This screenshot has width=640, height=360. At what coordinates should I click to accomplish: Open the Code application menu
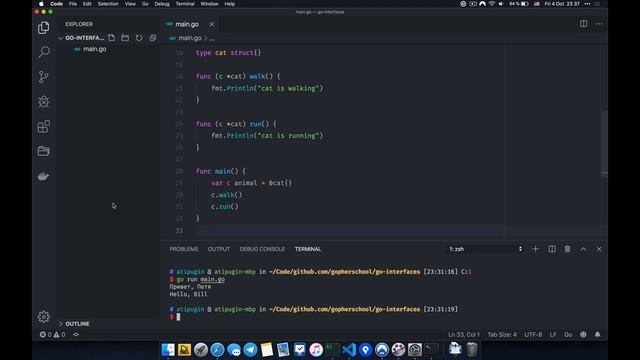pos(56,4)
